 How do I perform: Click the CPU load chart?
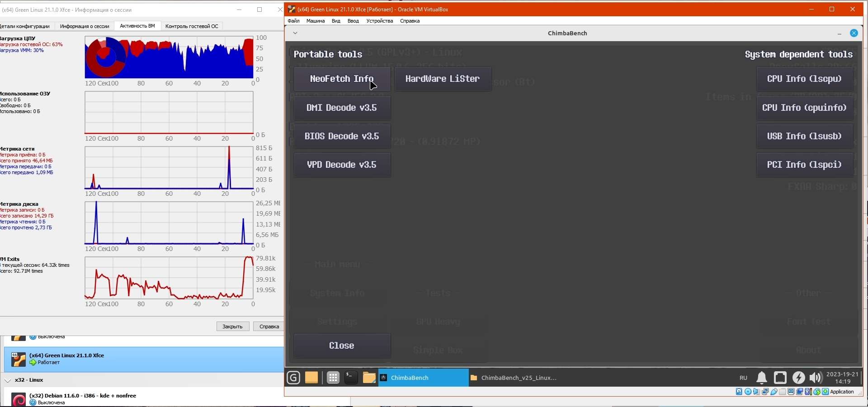tap(169, 57)
